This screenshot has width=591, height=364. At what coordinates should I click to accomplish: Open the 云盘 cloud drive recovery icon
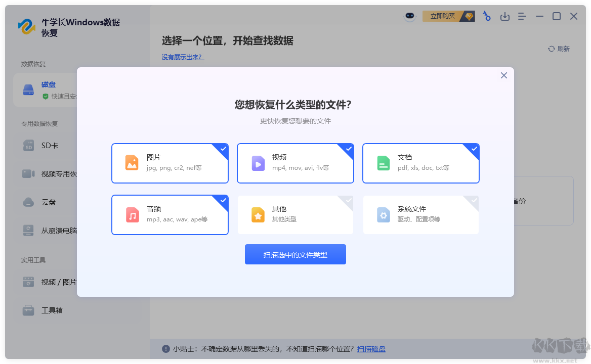[x=29, y=202]
